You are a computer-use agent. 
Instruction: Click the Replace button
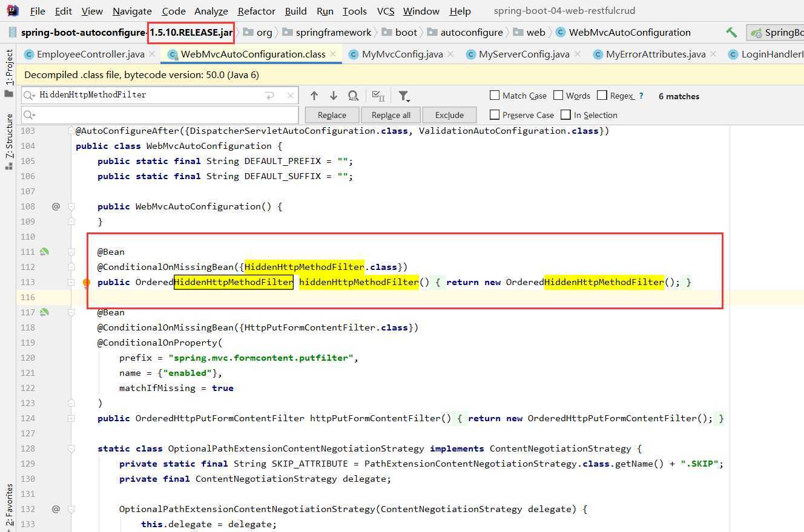pos(332,115)
